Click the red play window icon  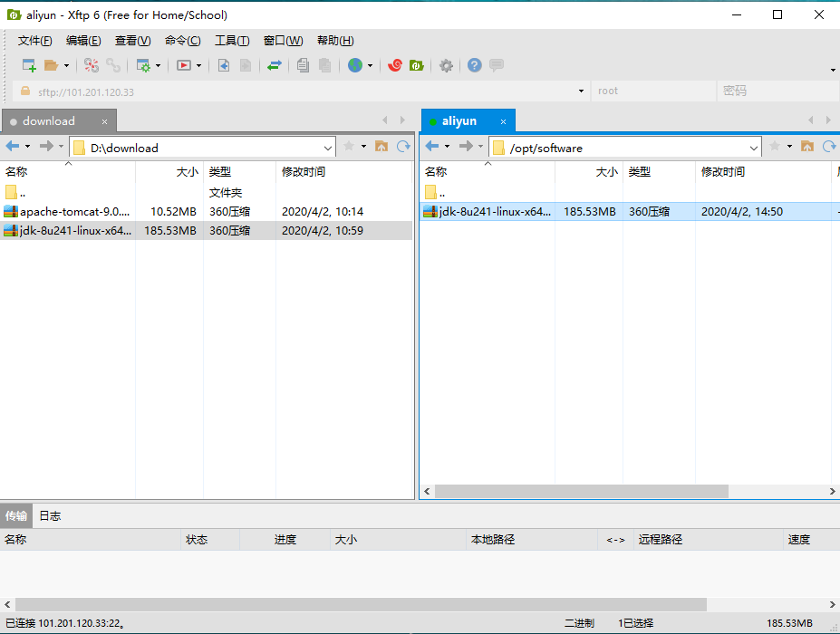click(x=184, y=65)
